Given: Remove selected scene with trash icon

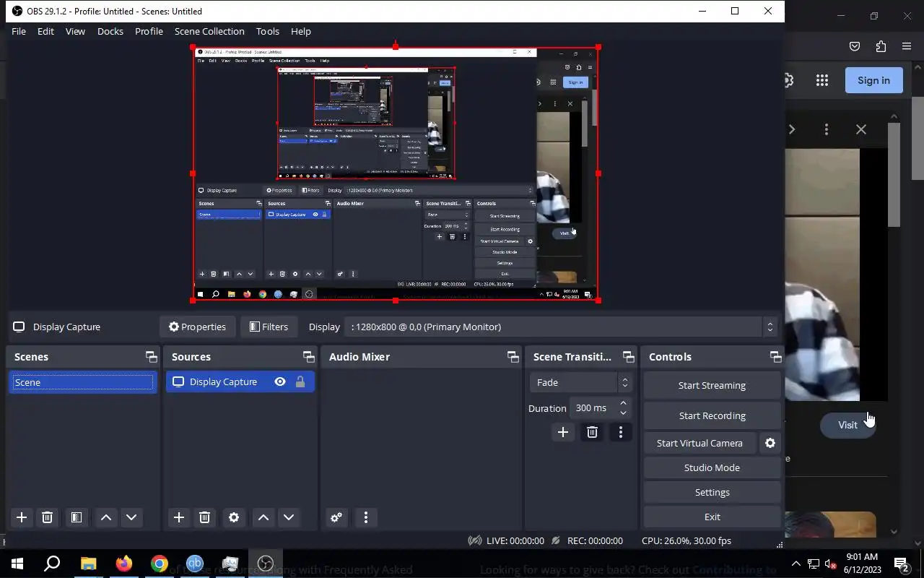Looking at the screenshot, I should coord(48,517).
